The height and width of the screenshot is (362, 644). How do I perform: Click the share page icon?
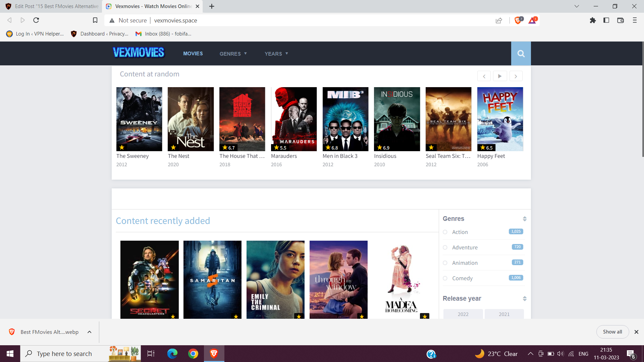[499, 20]
